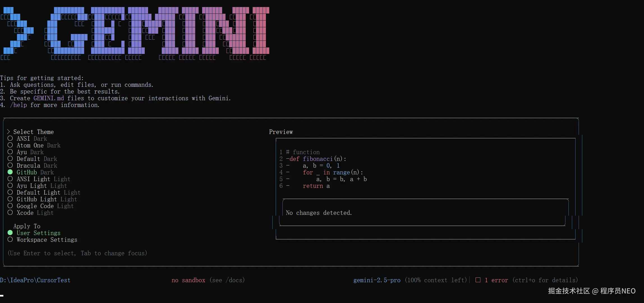
Task: Pick the Ayu Dark theme
Action: point(26,152)
